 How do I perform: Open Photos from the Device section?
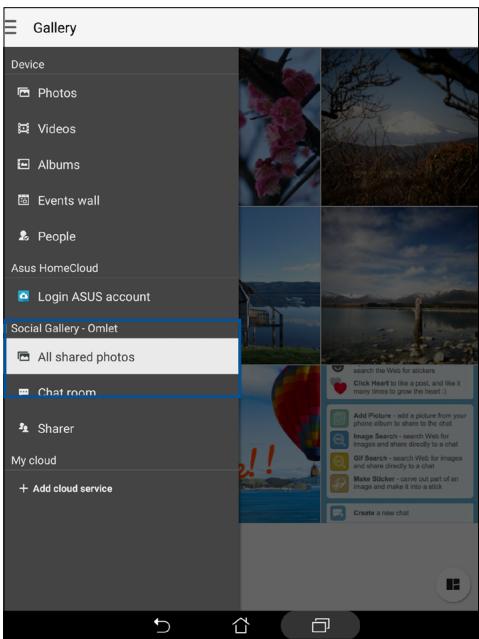pos(121,93)
